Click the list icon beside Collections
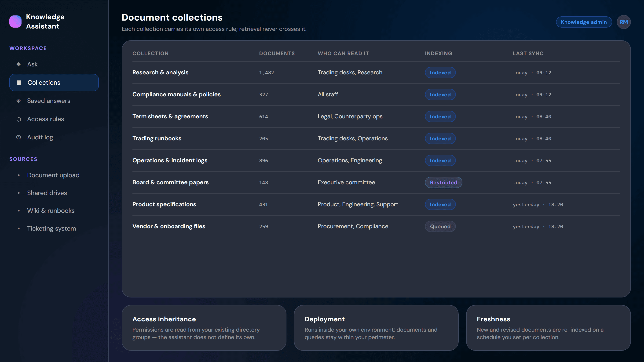 point(19,83)
